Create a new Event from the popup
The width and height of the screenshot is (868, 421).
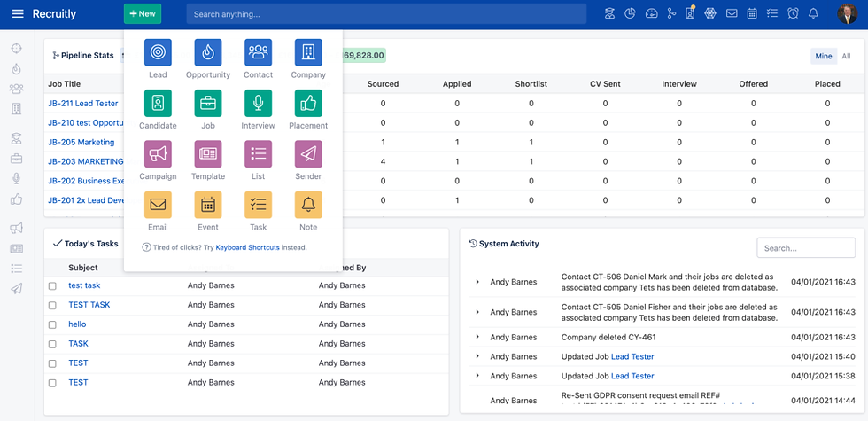click(208, 205)
